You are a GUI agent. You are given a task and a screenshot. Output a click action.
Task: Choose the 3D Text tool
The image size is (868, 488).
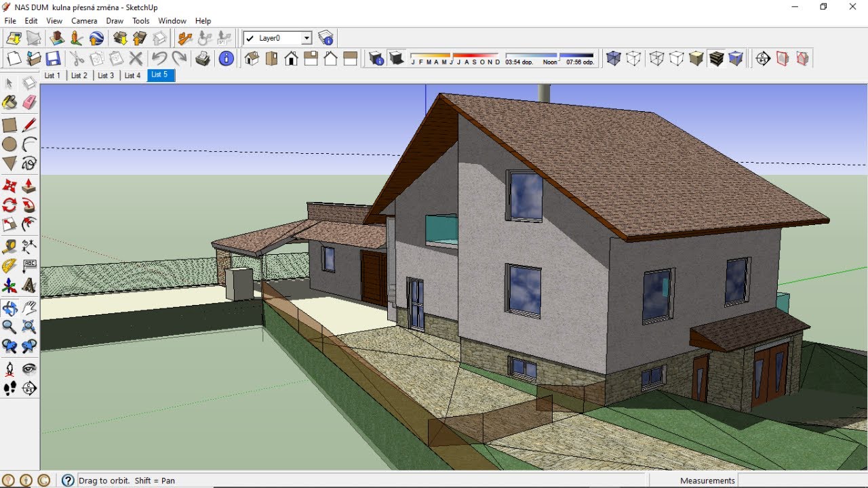coord(29,285)
